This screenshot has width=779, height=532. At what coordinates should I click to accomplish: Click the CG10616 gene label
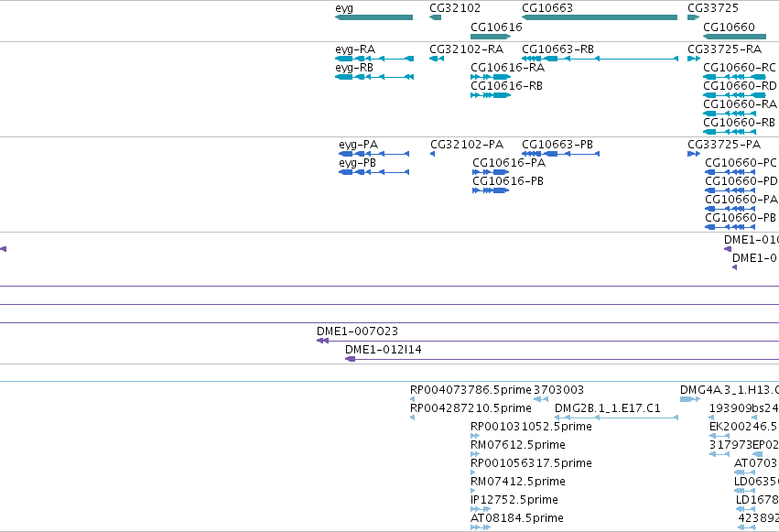coord(496,27)
